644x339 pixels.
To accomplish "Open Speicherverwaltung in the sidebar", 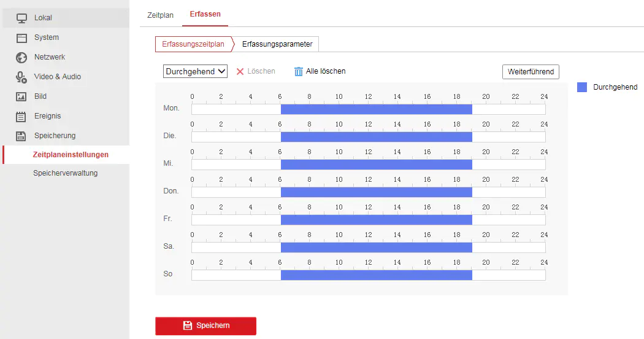I will 65,173.
